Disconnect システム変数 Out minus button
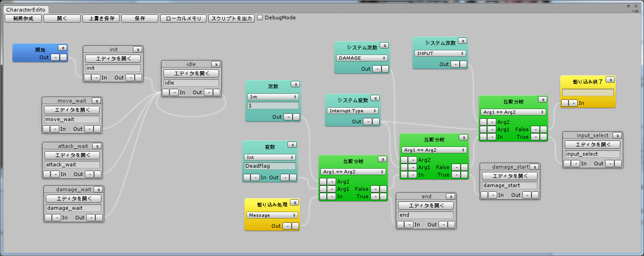 click(x=367, y=122)
